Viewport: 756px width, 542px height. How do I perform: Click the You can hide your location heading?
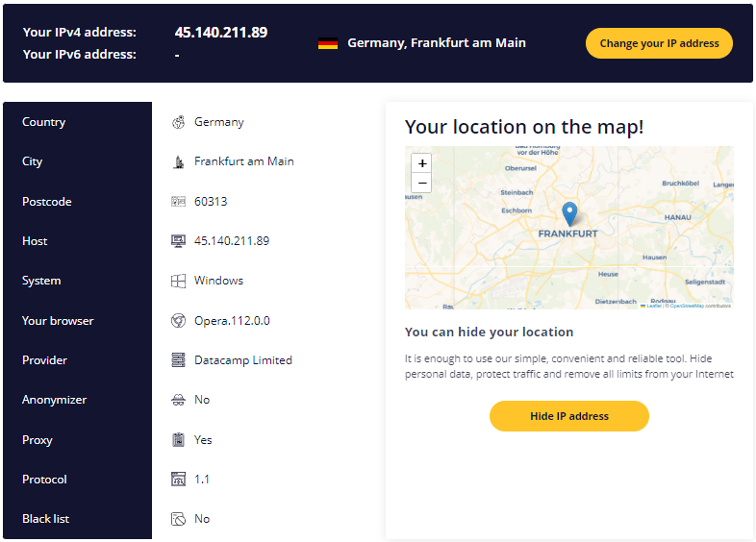coord(489,332)
